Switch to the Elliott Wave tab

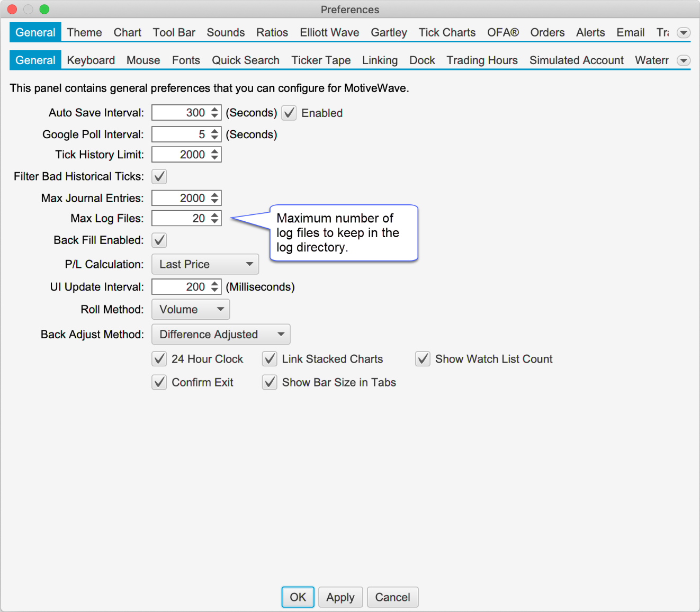pos(329,33)
